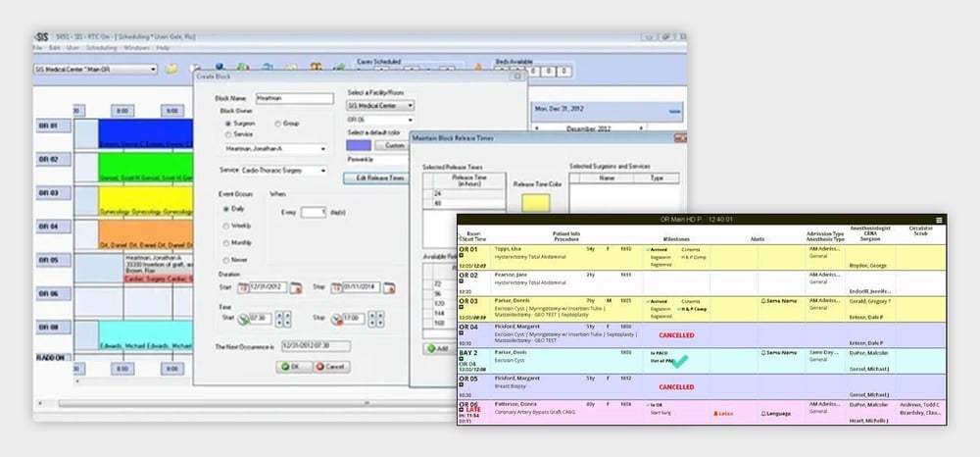This screenshot has height=457, width=980.
Task: Click the Cancel button in Create Block
Action: tap(331, 367)
